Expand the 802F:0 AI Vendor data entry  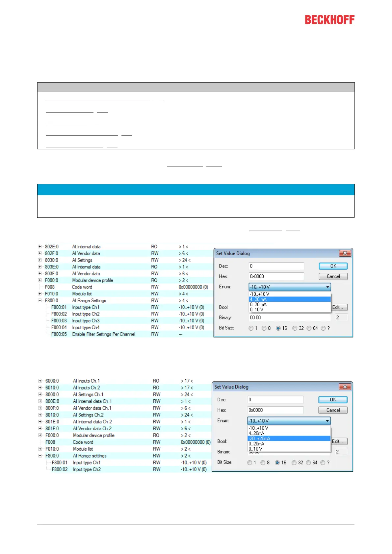[39, 253]
